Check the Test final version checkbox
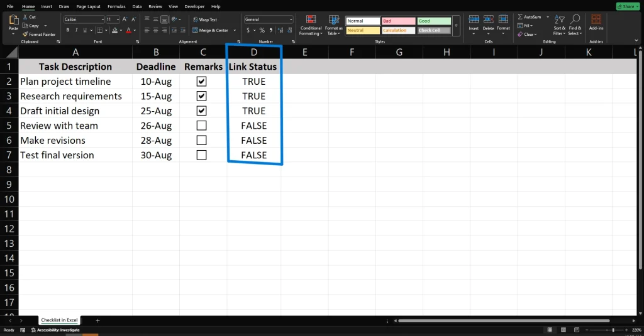 click(x=201, y=155)
